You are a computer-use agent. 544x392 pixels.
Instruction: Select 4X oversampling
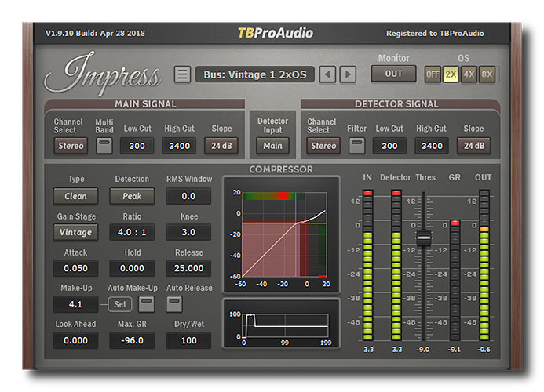(x=469, y=74)
